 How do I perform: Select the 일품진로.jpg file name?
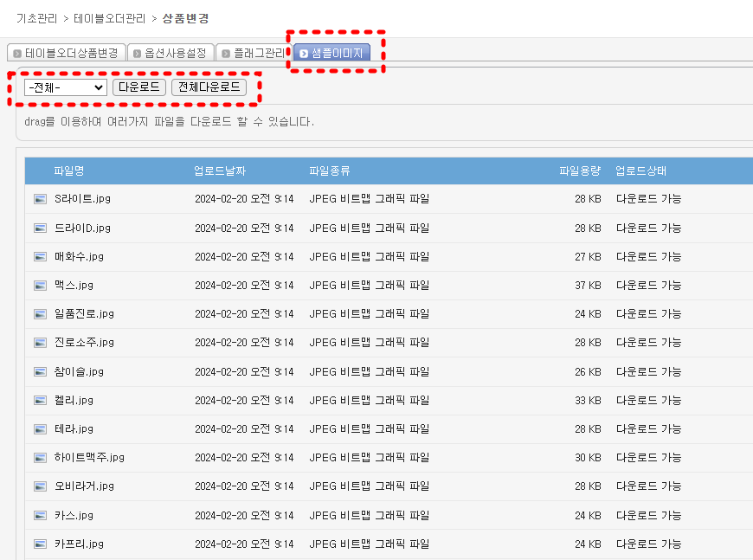pyautogui.click(x=84, y=314)
